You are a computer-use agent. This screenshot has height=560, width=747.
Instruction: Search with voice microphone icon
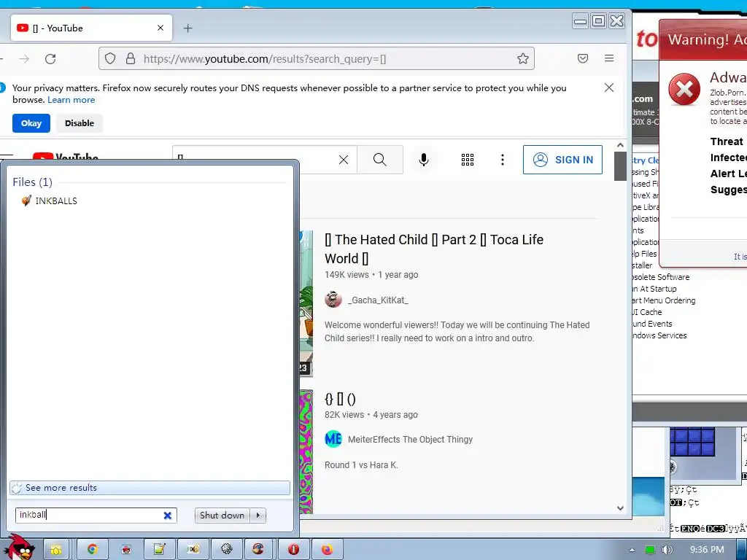(x=424, y=160)
